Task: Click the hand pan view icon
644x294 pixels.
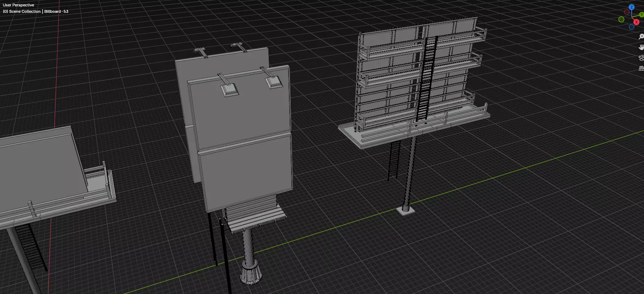Action: [641, 47]
